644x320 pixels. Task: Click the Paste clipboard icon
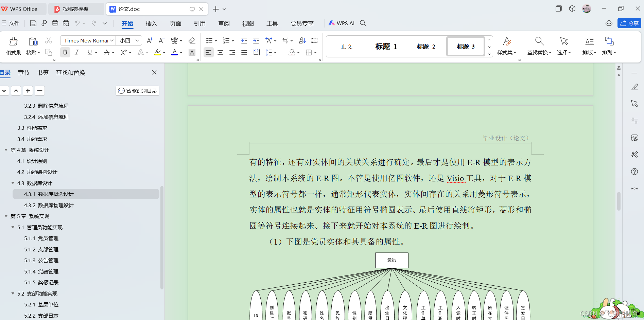[x=33, y=41]
